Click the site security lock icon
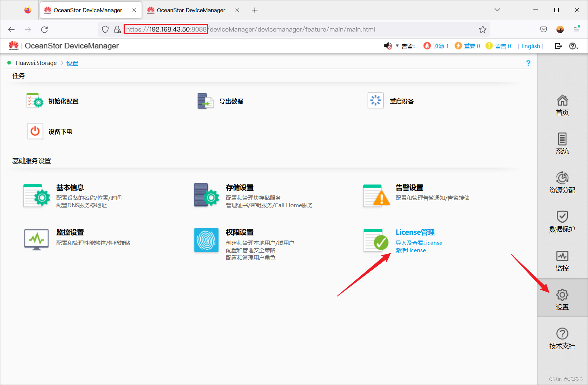This screenshot has height=385, width=588. pyautogui.click(x=118, y=29)
